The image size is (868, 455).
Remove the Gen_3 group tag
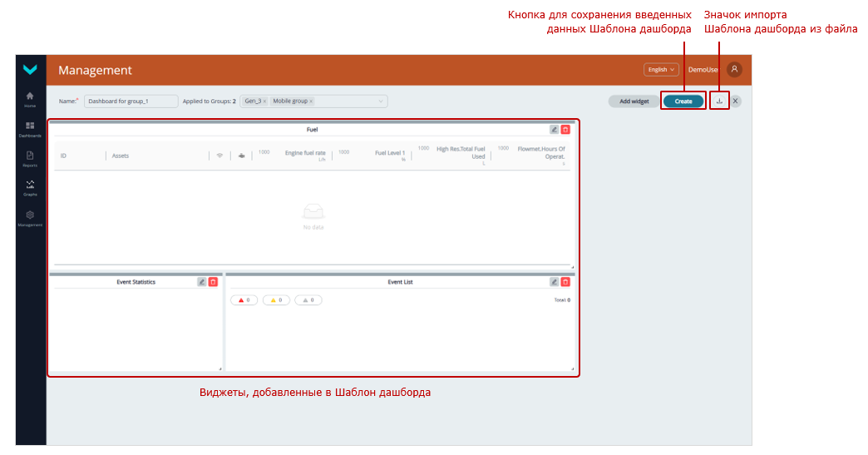pos(264,101)
